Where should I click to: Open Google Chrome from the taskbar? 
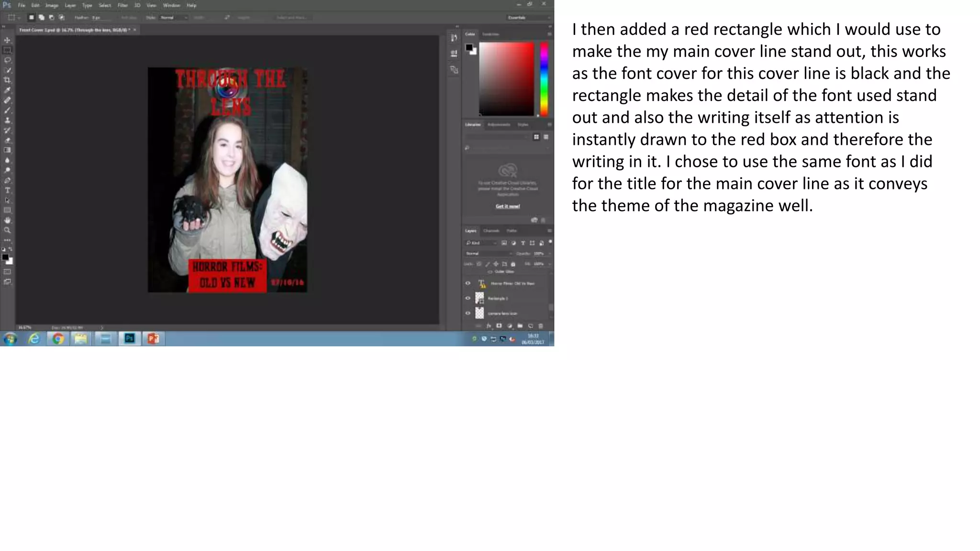58,339
